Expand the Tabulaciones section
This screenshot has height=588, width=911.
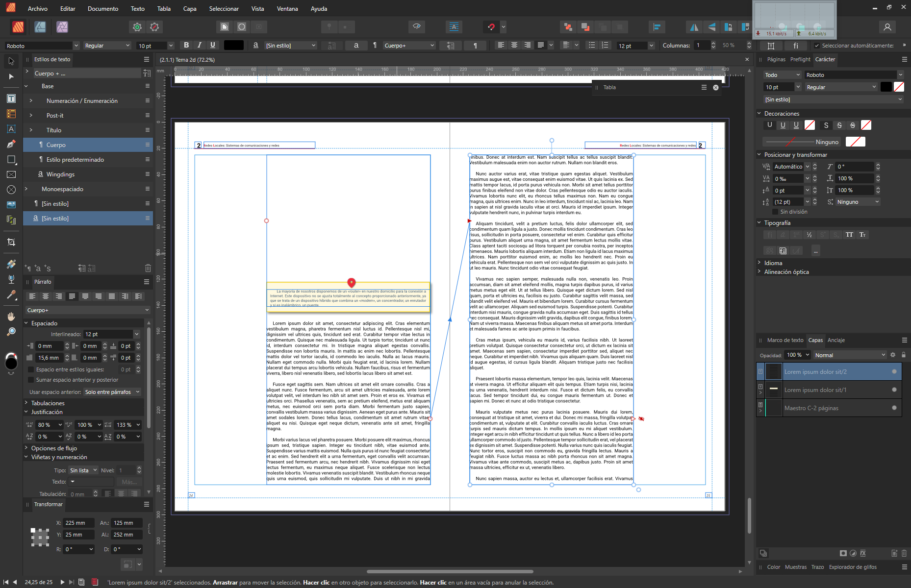point(26,403)
